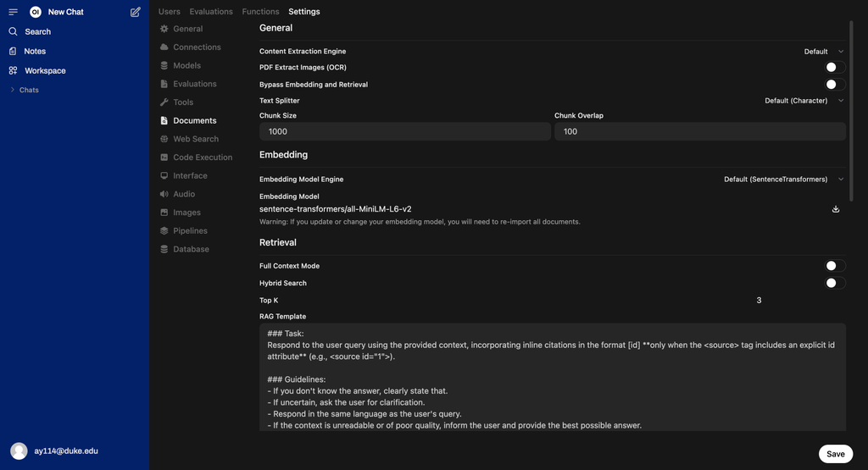Click the Chunk Overlap input field
Viewport: 868px width, 470px height.
[699, 131]
